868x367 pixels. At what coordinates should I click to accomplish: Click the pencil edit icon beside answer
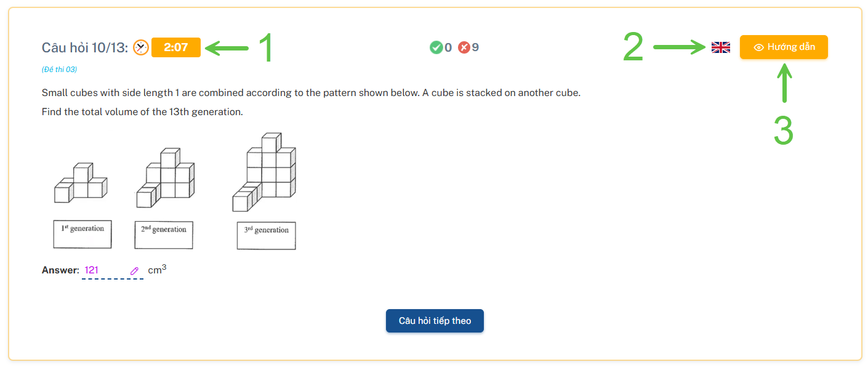(x=134, y=271)
